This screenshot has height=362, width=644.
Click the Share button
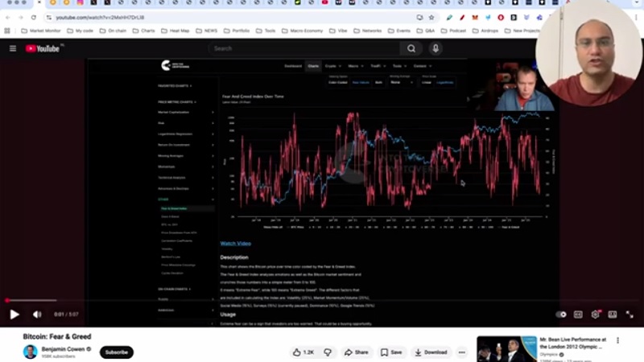click(356, 352)
